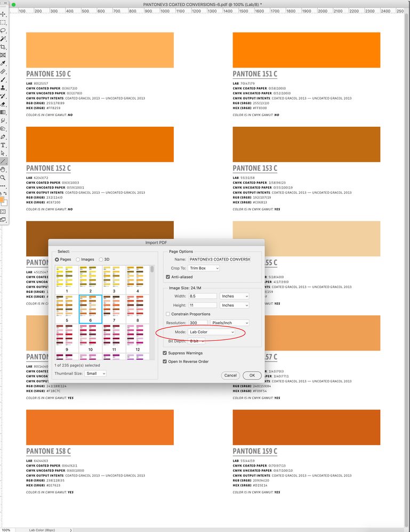Select the Path Selection tool
This screenshot has height=532, width=410.
click(x=3, y=153)
